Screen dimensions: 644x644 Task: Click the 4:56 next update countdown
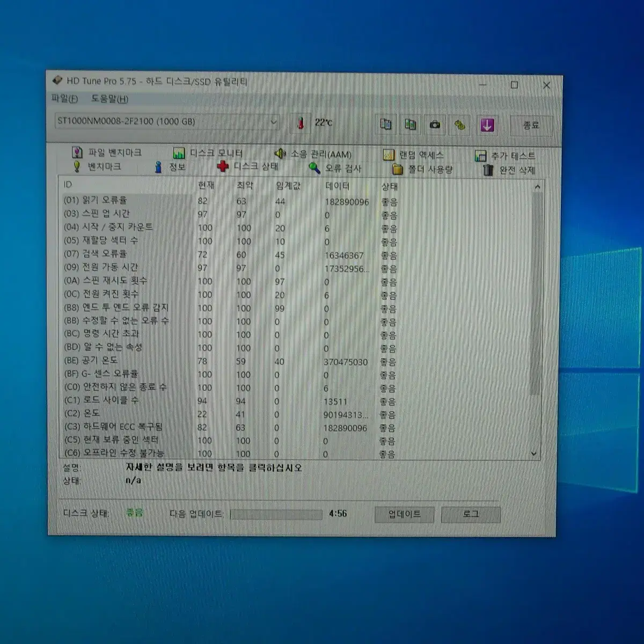(338, 514)
